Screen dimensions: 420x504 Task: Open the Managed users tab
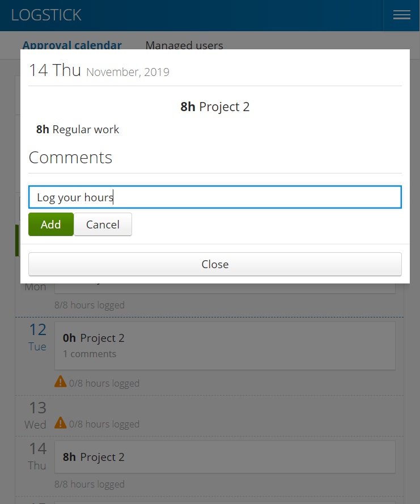[x=184, y=45]
